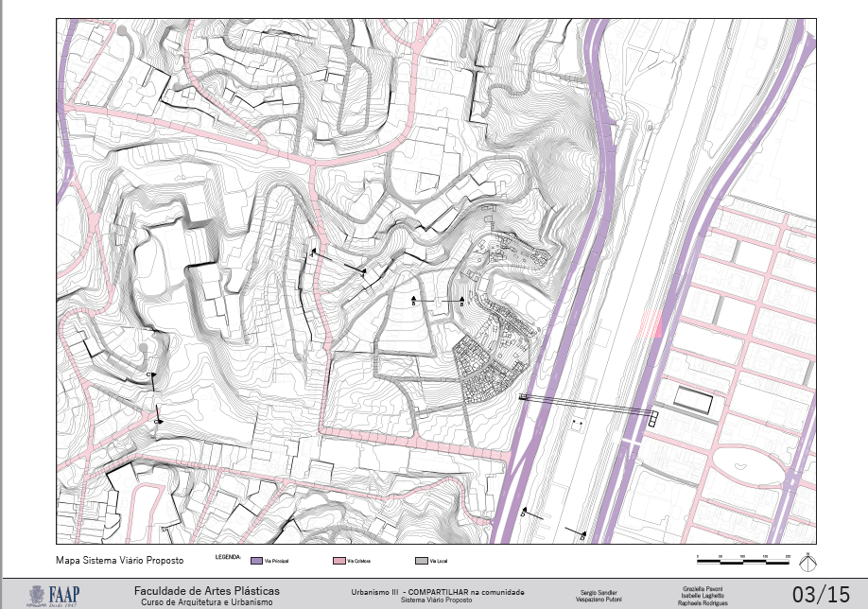Click the purple Via Principal legend swatch

257,562
